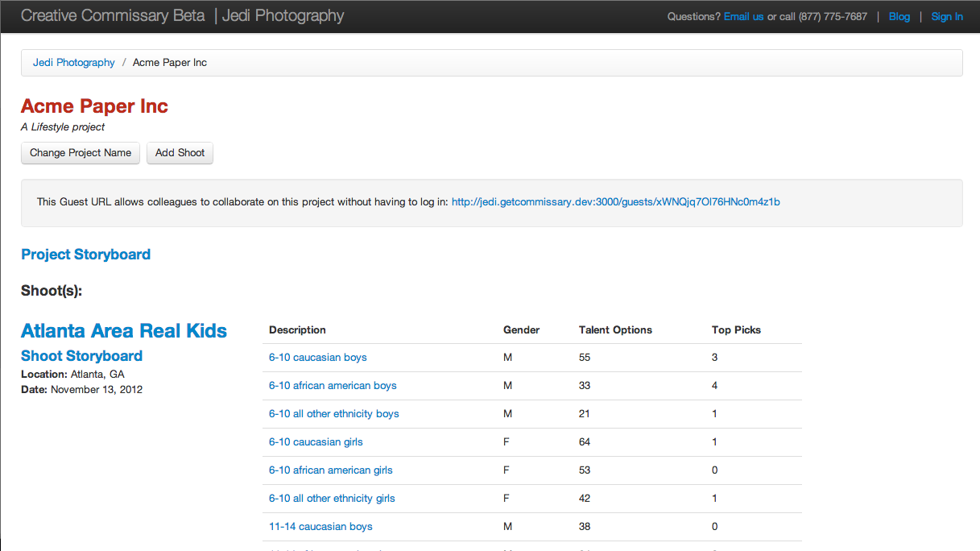Image resolution: width=980 pixels, height=551 pixels.
Task: Open 6-10 african american girls description
Action: [330, 470]
